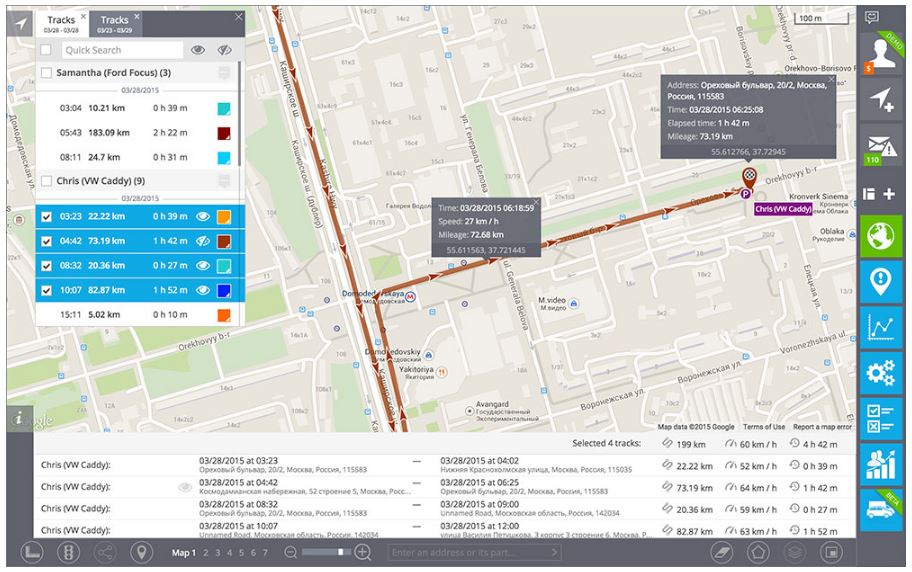Select Map 1 tab

pyautogui.click(x=184, y=553)
